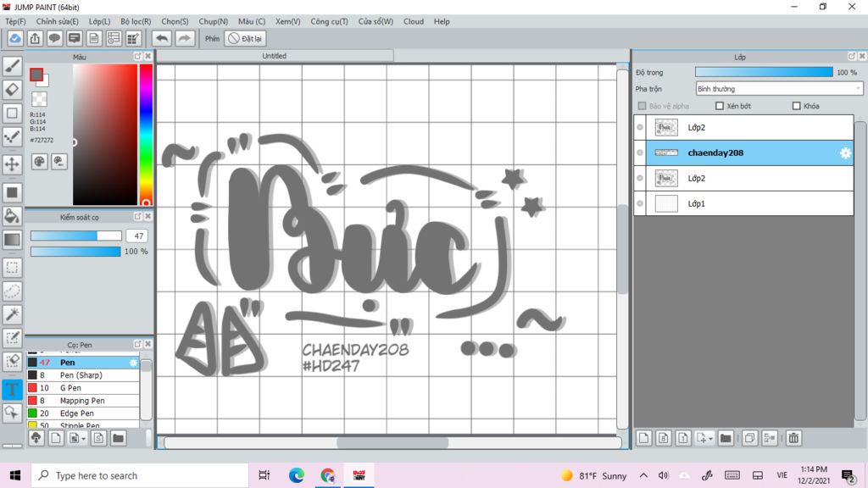Image resolution: width=868 pixels, height=488 pixels.
Task: Select the Mapping Pen brush
Action: (83, 401)
